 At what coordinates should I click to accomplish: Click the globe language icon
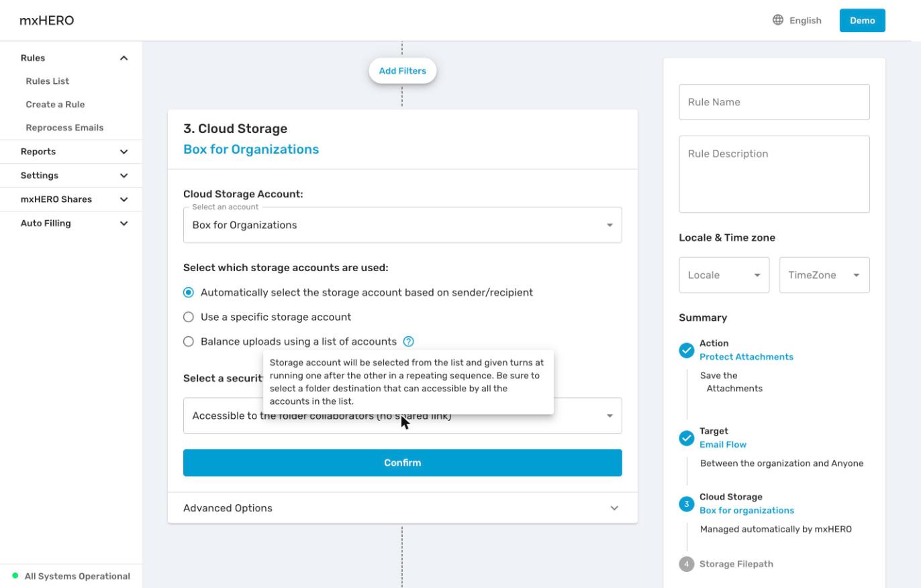coord(778,20)
